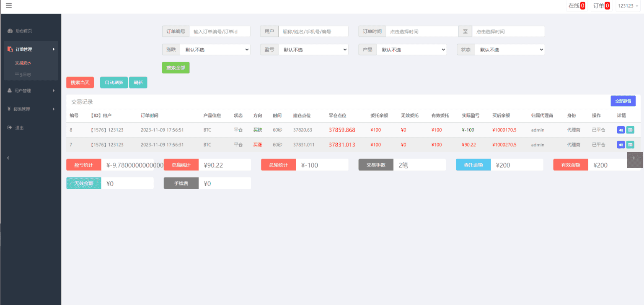Click the green 搜索全部 button

point(176,68)
